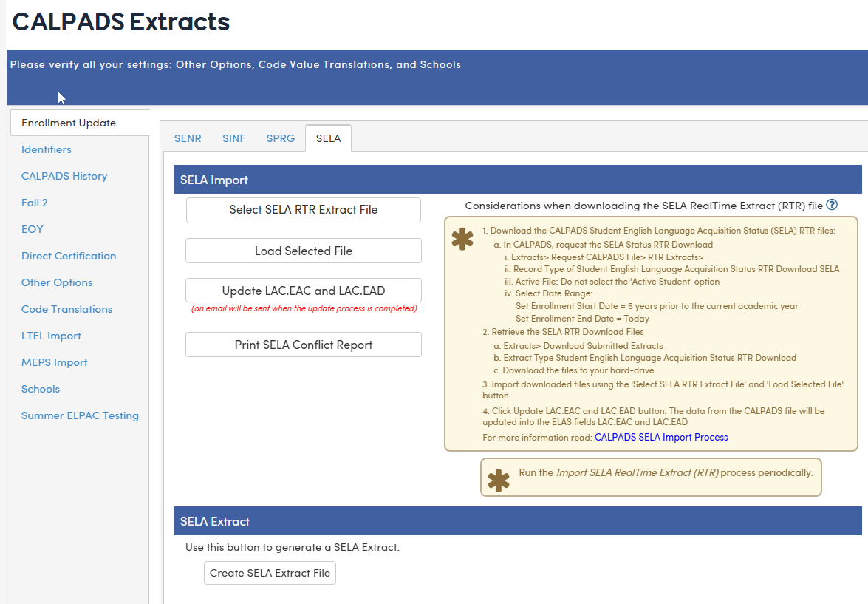This screenshot has width=868, height=604.
Task: Switch to the SENR tab
Action: pyautogui.click(x=188, y=138)
